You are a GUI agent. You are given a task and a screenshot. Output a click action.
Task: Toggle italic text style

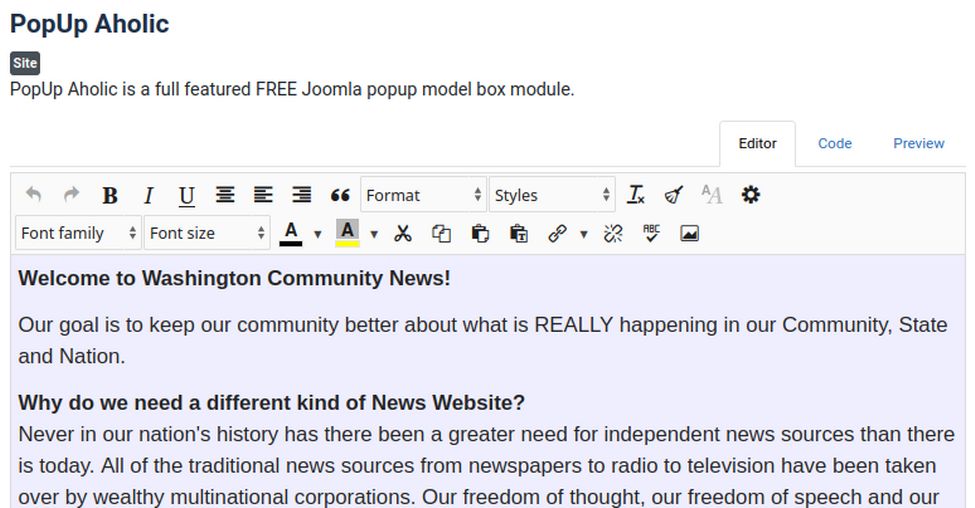(x=148, y=195)
